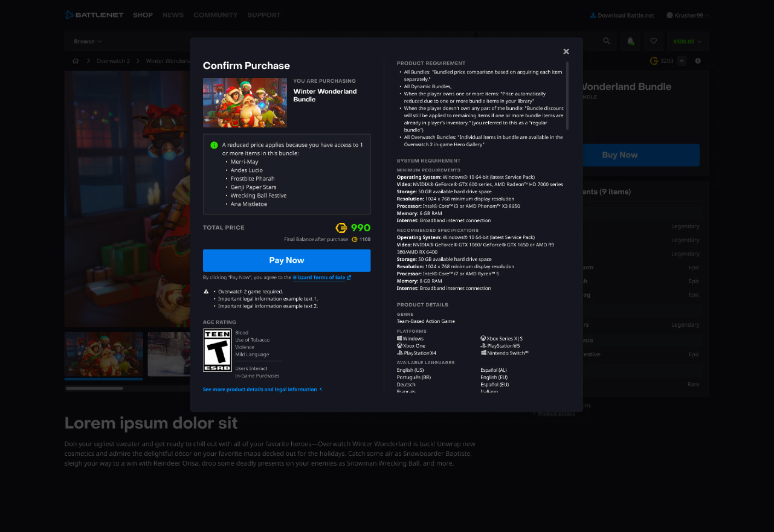This screenshot has width=774, height=532.
Task: Click the Deutsch language entry
Action: coord(406,385)
